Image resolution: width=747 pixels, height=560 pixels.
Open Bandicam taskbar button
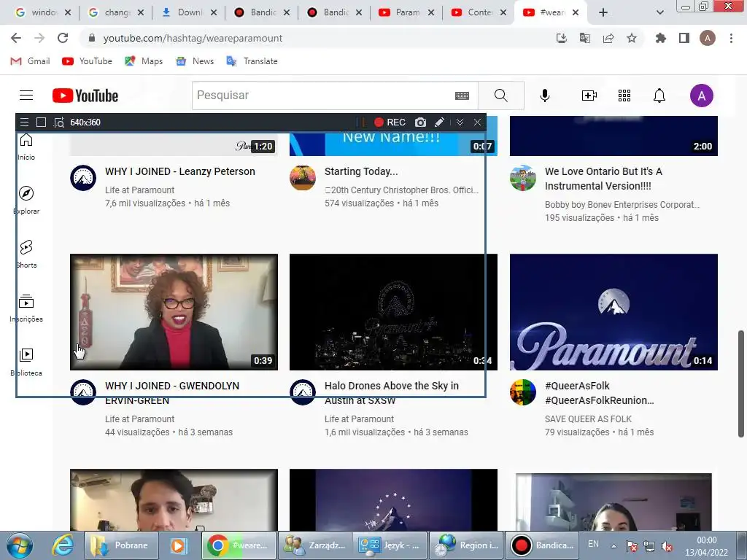coord(542,545)
